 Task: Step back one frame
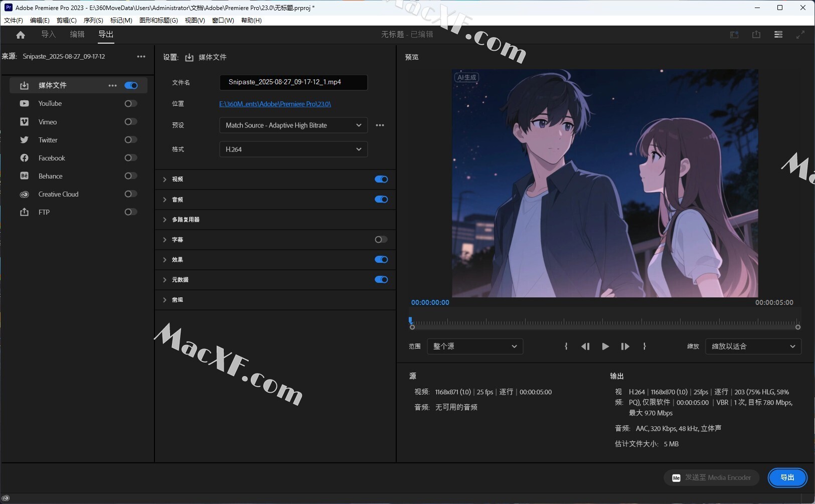pyautogui.click(x=585, y=347)
